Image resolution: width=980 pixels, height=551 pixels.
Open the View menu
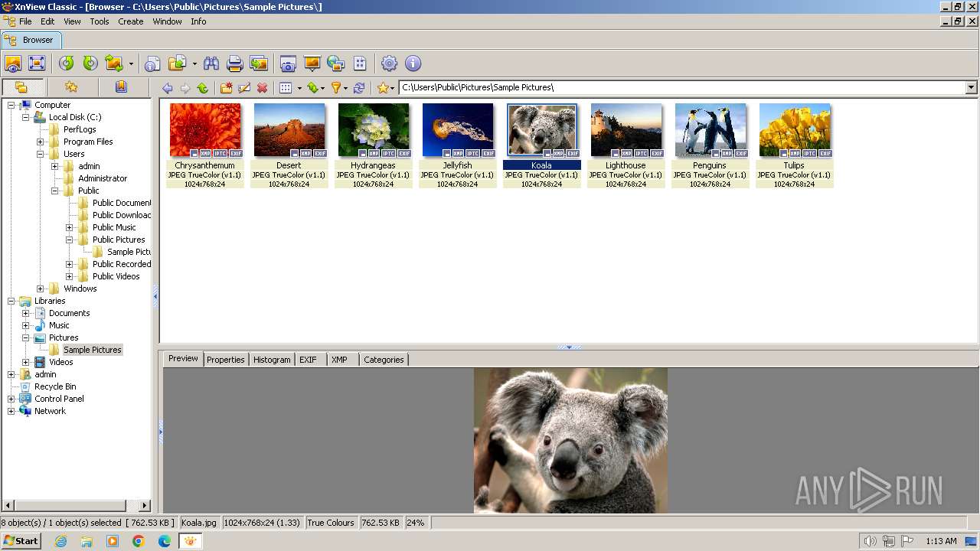click(x=72, y=21)
